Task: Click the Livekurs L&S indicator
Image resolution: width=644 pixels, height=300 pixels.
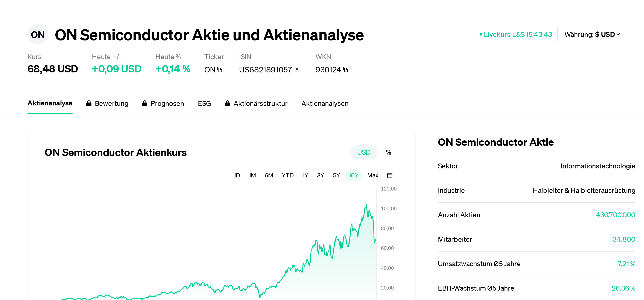Action: (515, 34)
